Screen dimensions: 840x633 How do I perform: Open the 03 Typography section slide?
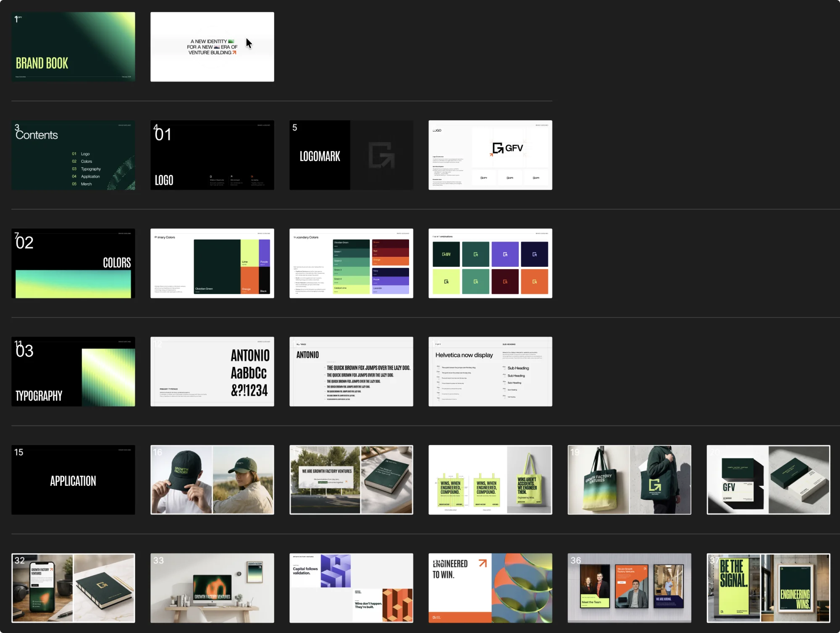pyautogui.click(x=73, y=372)
